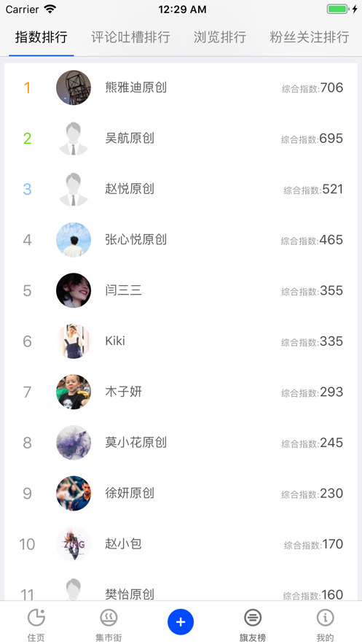Viewport: 362px width, 644px height.
Task: Open 赵悦原创 rank 3 entry
Action: point(181,189)
